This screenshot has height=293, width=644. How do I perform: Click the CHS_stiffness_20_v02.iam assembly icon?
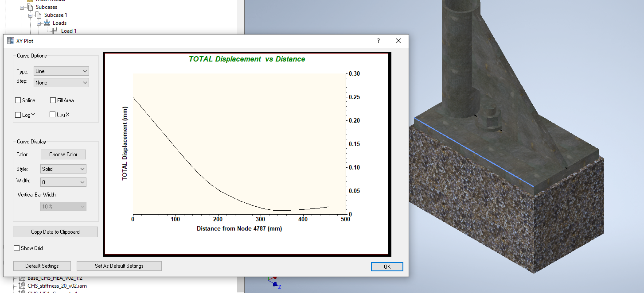coord(22,285)
